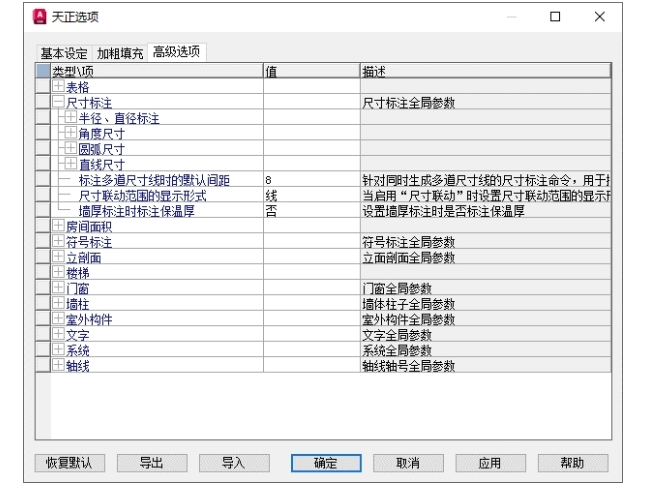The image size is (652, 489).
Task: Expand the 半径、直径标注 node
Action: pyautogui.click(x=71, y=117)
